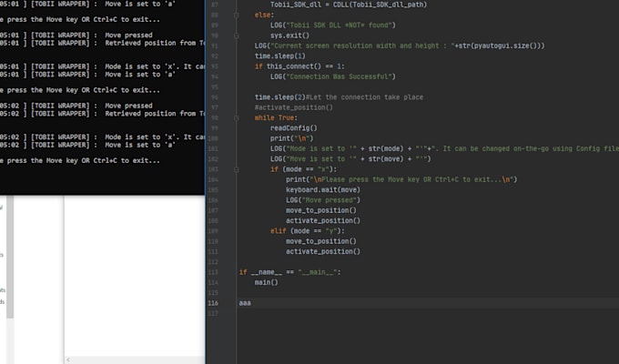
Task: Click the 05:01 "Mode is set to 'x'" console line
Action: click(x=102, y=66)
